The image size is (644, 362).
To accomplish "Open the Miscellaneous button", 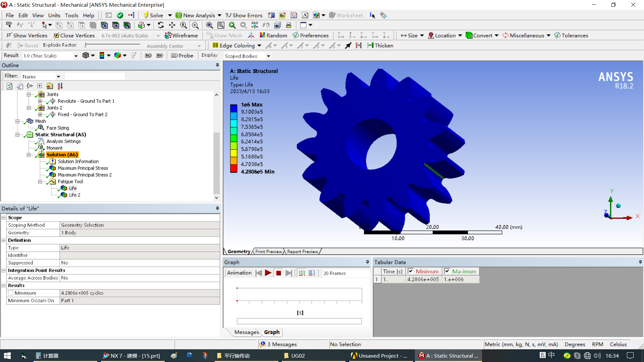I will [x=526, y=36].
